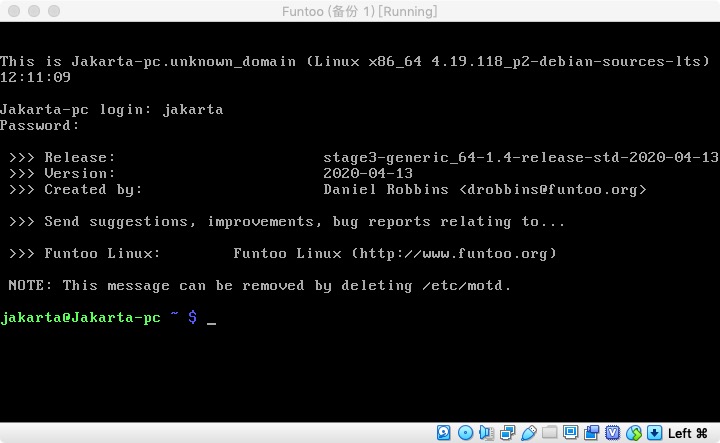This screenshot has height=443, width=720.
Task: Toggle the mouse integration indicator
Action: tap(634, 432)
